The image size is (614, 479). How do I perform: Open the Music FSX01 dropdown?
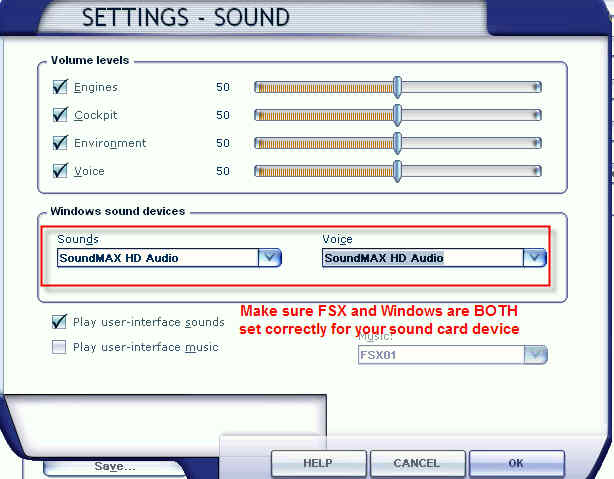pyautogui.click(x=536, y=355)
